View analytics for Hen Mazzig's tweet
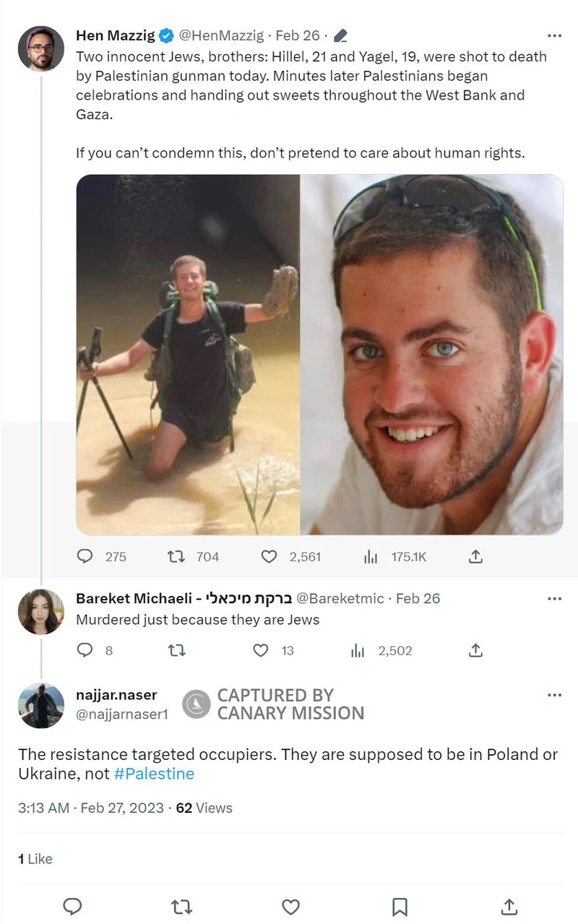 pos(371,556)
